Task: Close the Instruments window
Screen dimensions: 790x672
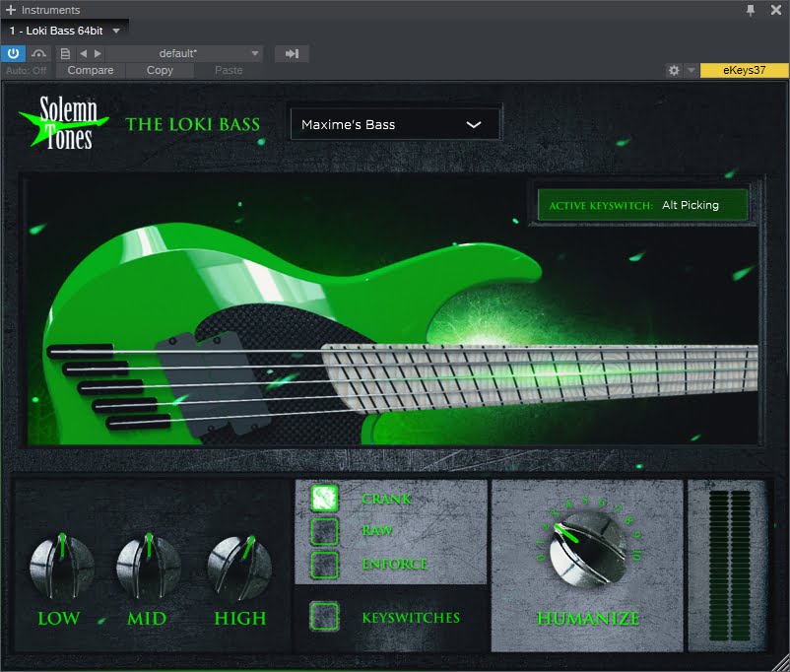Action: [776, 10]
